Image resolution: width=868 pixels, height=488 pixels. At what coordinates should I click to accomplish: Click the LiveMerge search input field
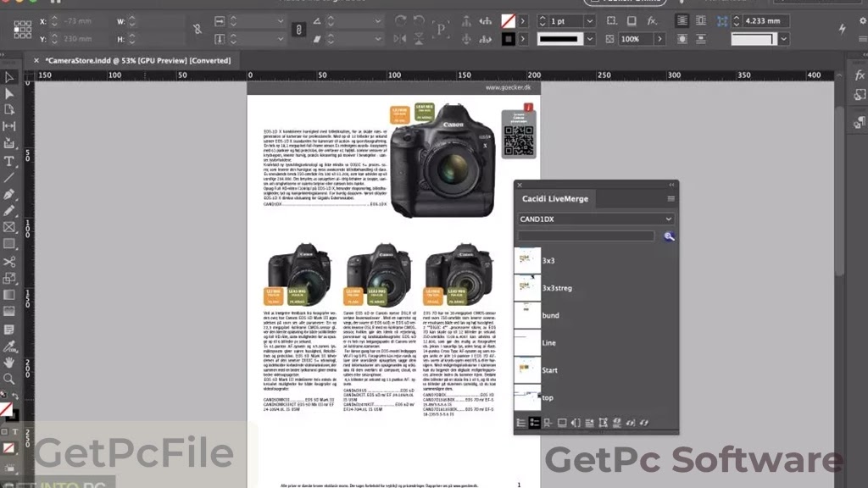587,236
